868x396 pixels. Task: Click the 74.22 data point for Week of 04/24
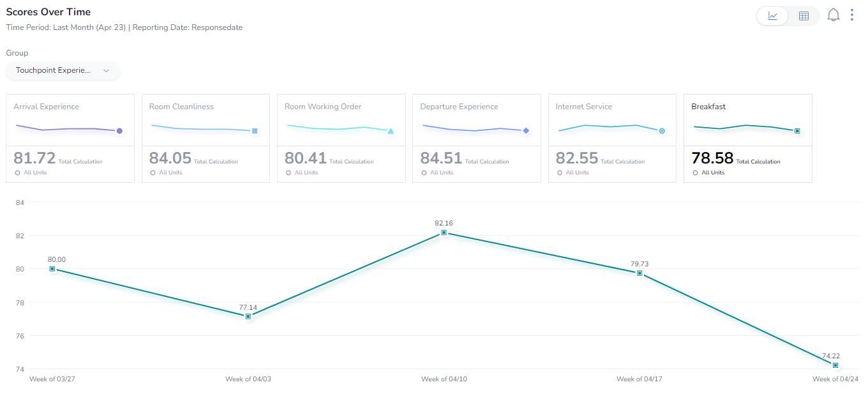tap(835, 365)
